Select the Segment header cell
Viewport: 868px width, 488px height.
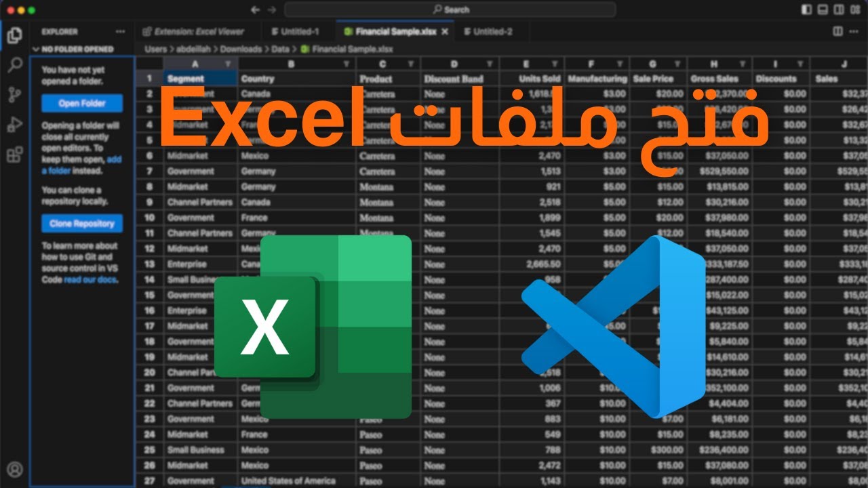pyautogui.click(x=201, y=79)
